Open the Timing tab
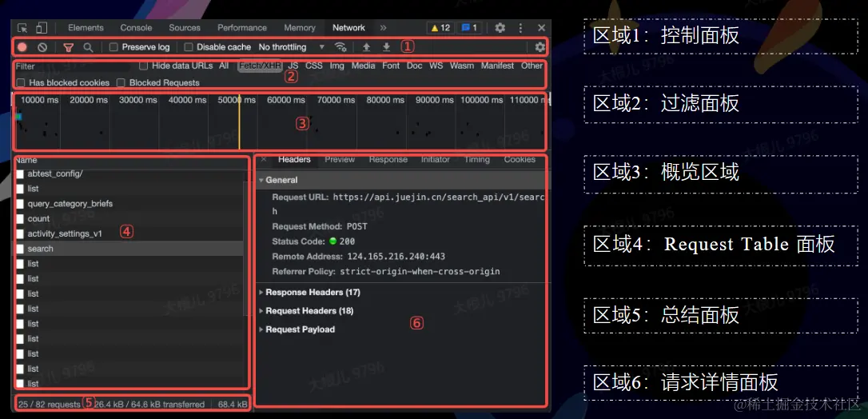Image resolution: width=868 pixels, height=419 pixels. pos(476,159)
